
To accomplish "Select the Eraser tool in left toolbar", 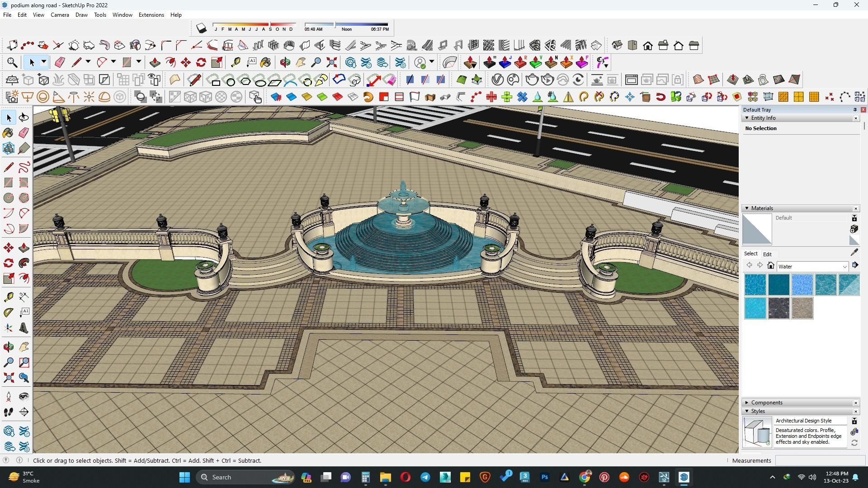I will 24,133.
